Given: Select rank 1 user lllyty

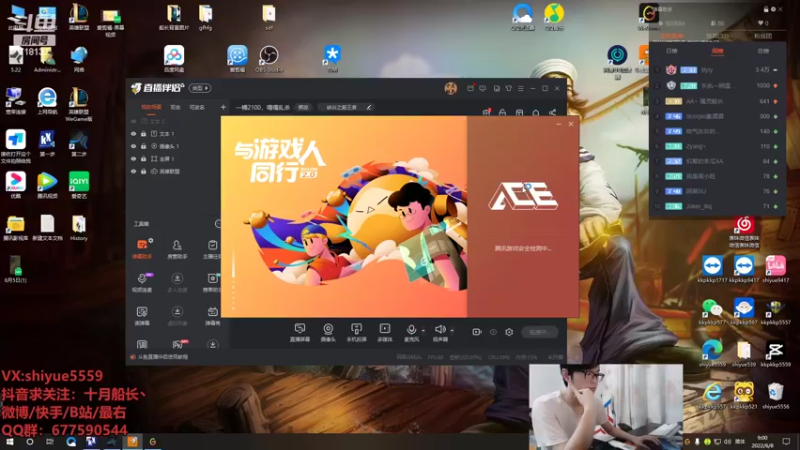Looking at the screenshot, I should (x=716, y=70).
